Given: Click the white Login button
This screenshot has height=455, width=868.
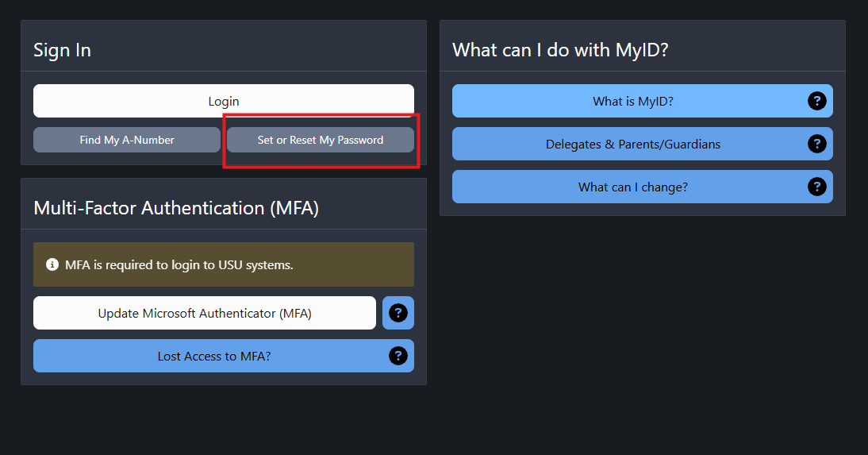Looking at the screenshot, I should pos(224,101).
